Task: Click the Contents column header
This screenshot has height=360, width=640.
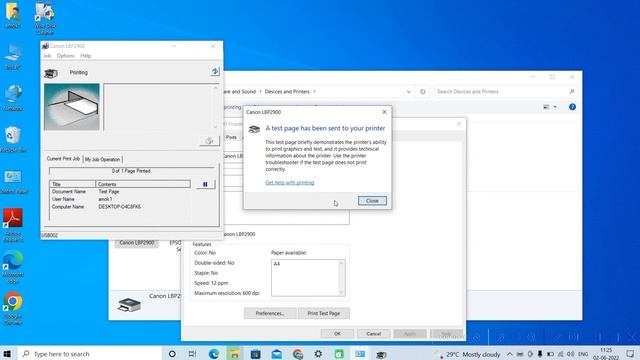Action: [143, 184]
